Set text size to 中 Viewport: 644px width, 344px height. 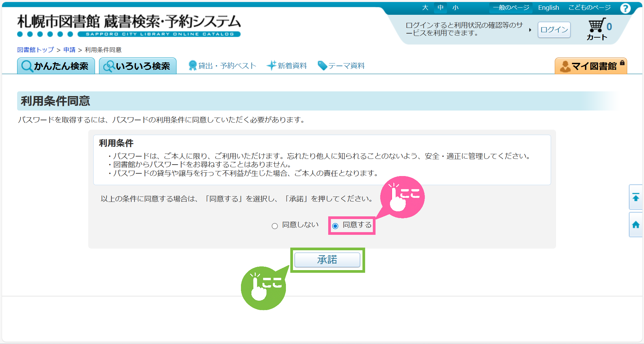tap(440, 8)
